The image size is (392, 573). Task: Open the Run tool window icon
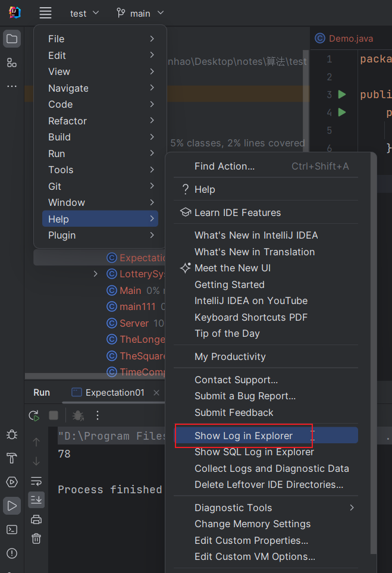pyautogui.click(x=12, y=506)
